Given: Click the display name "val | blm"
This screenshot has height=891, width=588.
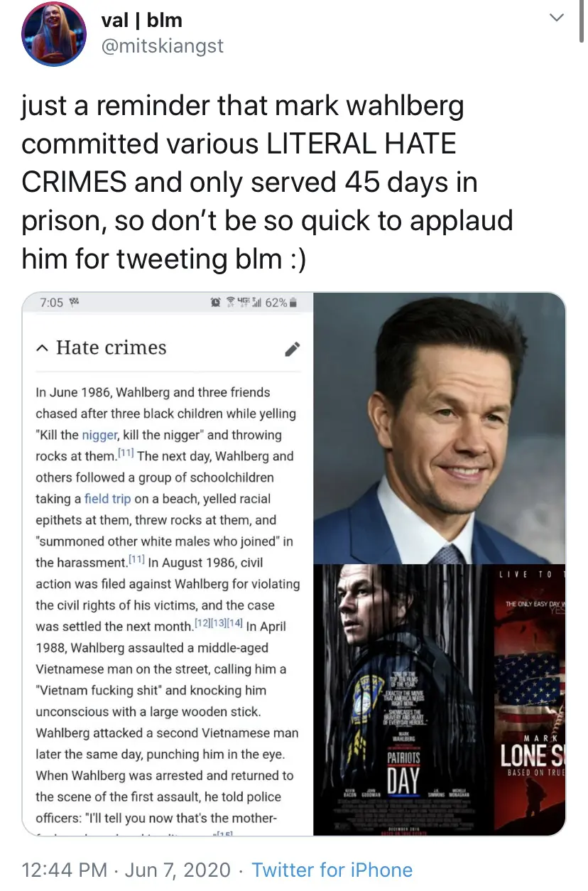Looking at the screenshot, I should click(x=142, y=19).
